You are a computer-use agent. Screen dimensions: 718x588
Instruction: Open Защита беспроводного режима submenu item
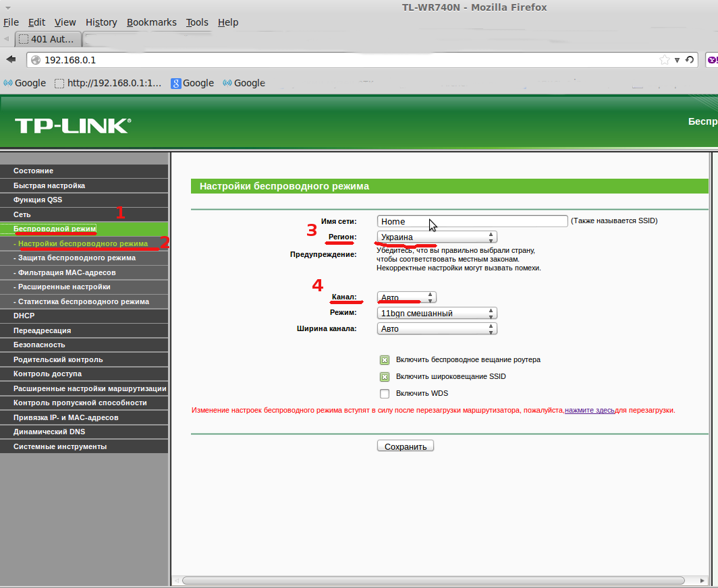point(84,258)
